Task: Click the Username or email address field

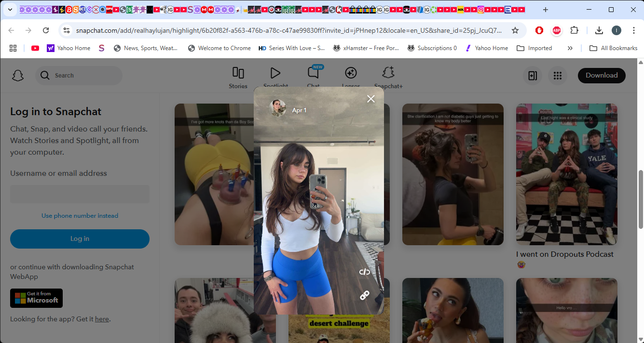Action: (x=80, y=194)
